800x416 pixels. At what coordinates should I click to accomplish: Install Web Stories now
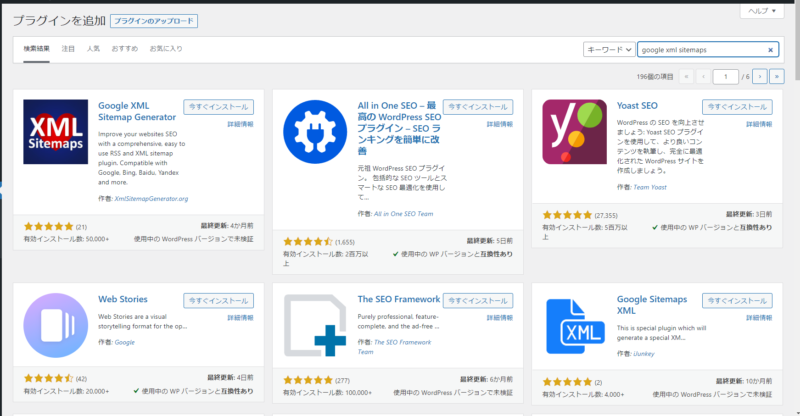218,301
